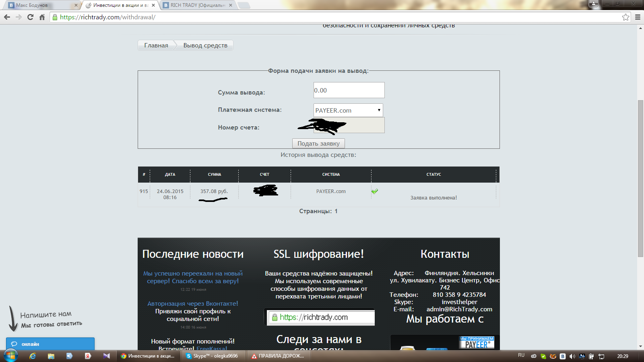Open the VK tray icon
Viewport: 644px width, 362px height.
[x=563, y=356]
